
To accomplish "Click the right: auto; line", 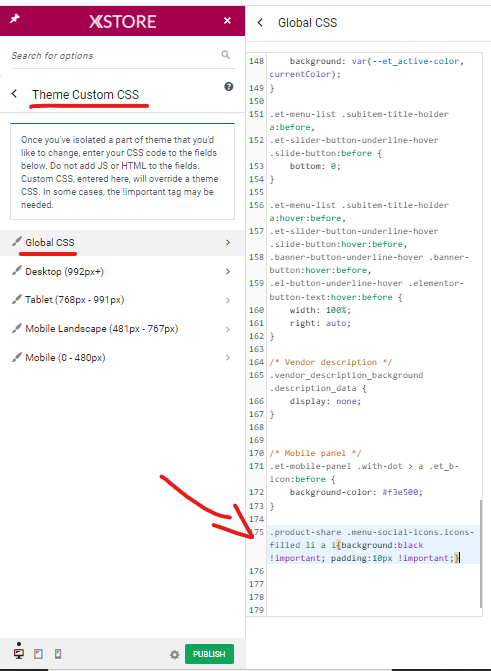I will coord(320,323).
